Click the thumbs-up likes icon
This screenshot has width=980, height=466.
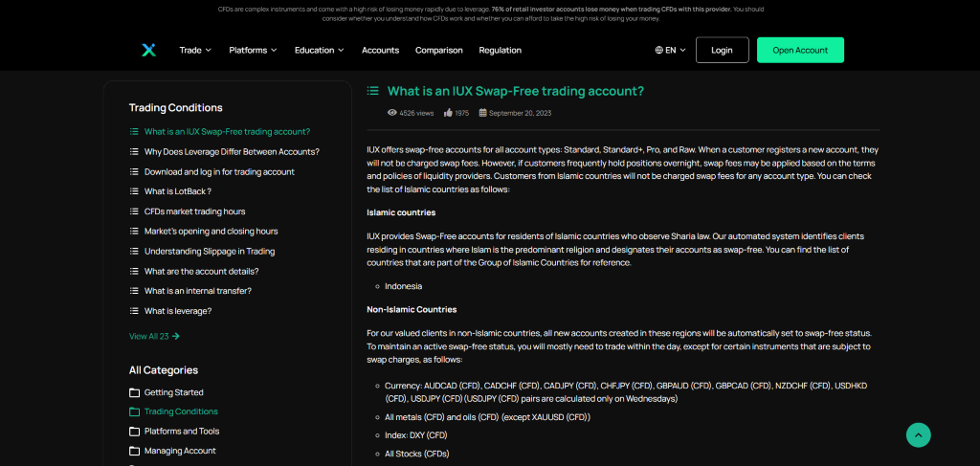[x=448, y=113]
